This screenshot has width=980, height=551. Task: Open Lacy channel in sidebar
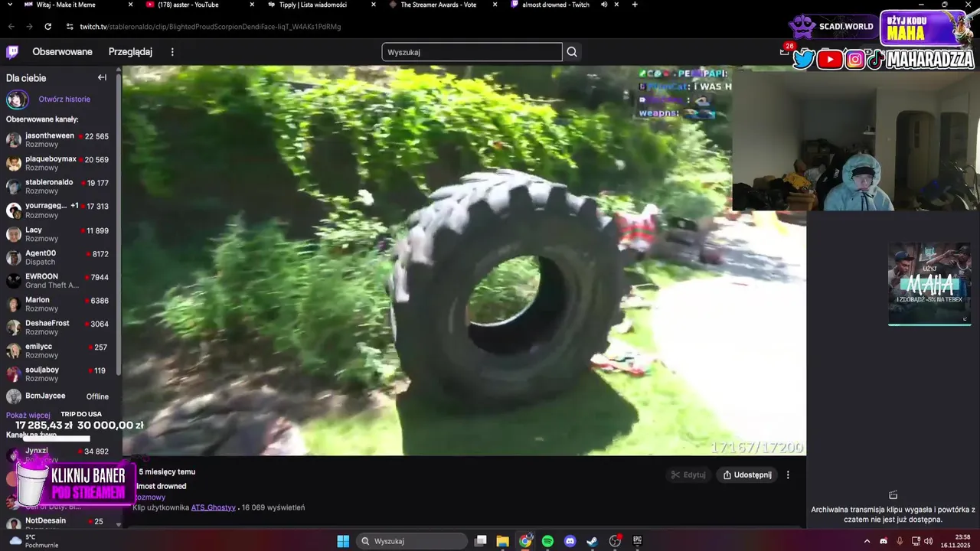tap(58, 234)
